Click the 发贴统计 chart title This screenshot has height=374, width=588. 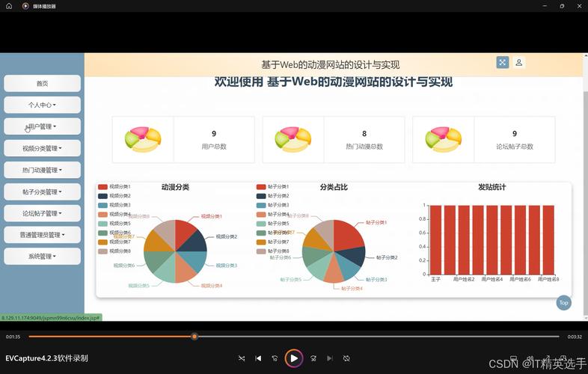tap(492, 187)
